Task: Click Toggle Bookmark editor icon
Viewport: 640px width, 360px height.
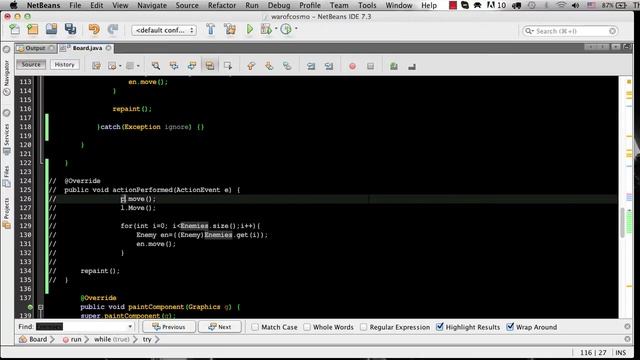Action: [x=287, y=66]
